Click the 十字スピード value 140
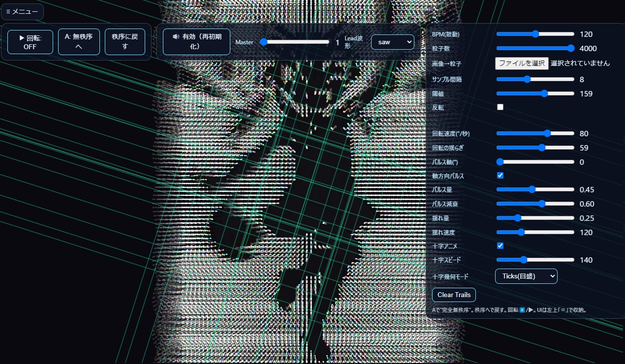625x364 pixels. pyautogui.click(x=586, y=260)
